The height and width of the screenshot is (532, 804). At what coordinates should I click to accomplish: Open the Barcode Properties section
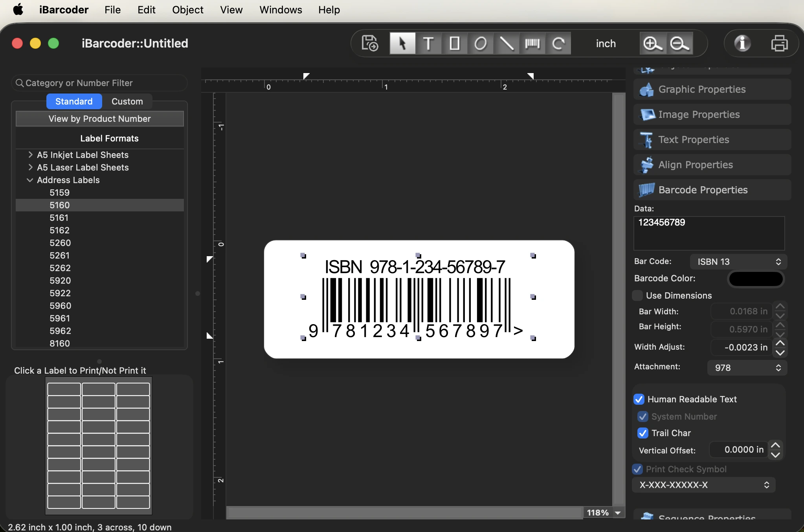click(712, 190)
